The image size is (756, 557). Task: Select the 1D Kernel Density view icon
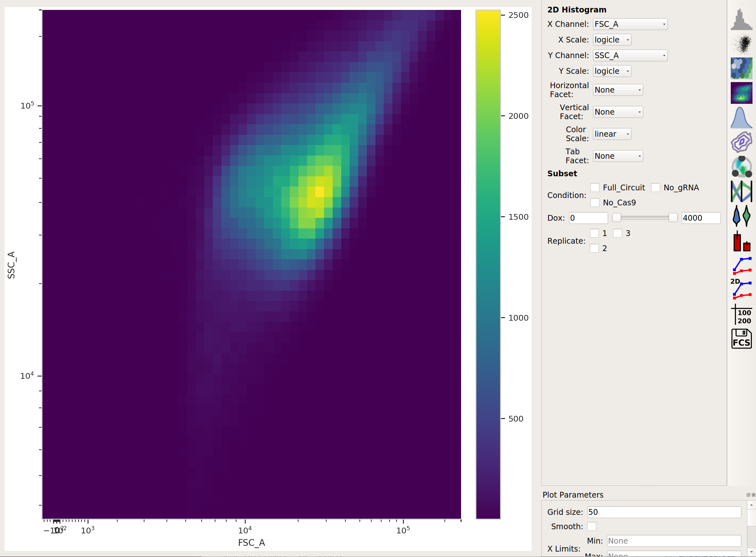pyautogui.click(x=741, y=117)
